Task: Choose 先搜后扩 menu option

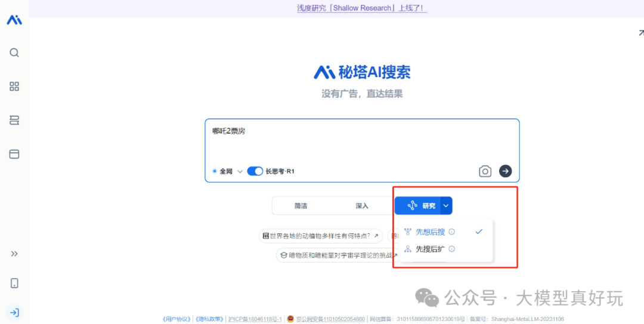Action: point(445,249)
